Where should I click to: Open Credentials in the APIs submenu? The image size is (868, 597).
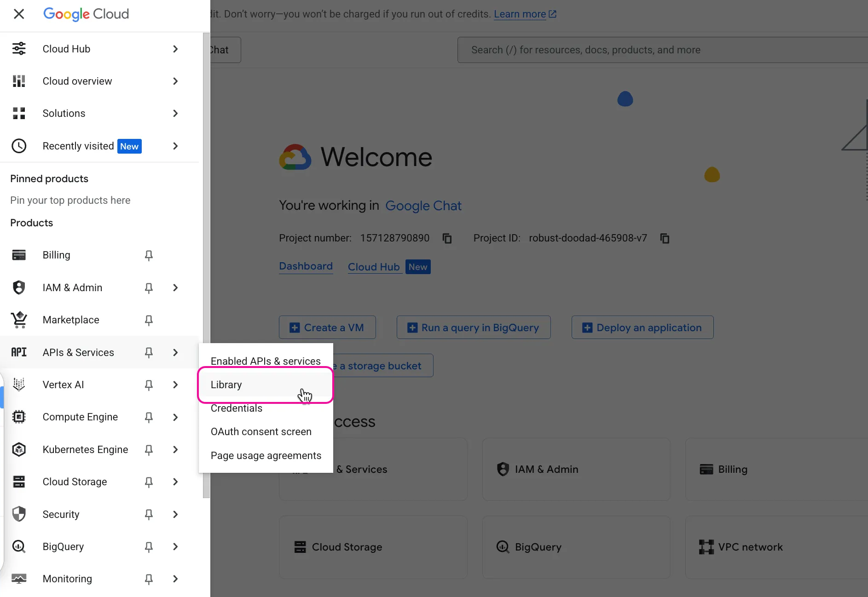coord(237,408)
